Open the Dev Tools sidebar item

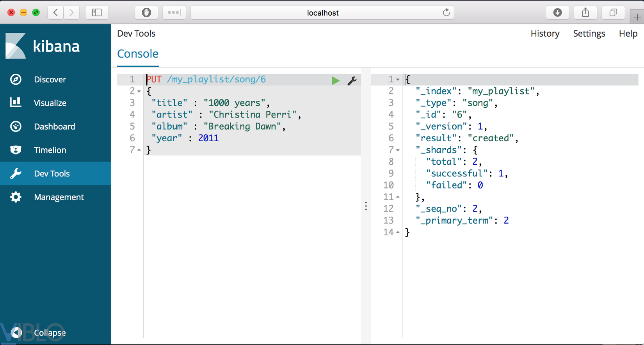[x=52, y=174]
